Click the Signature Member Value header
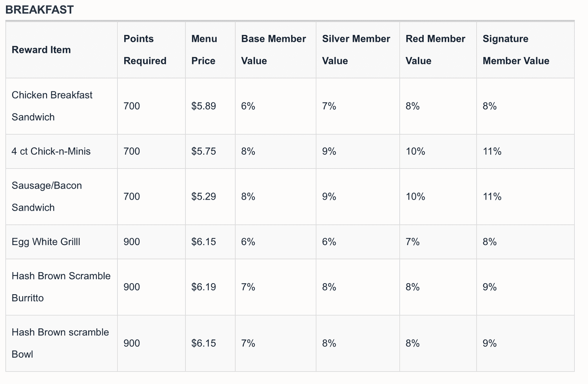Image resolution: width=588 pixels, height=384 pixels. tap(516, 50)
